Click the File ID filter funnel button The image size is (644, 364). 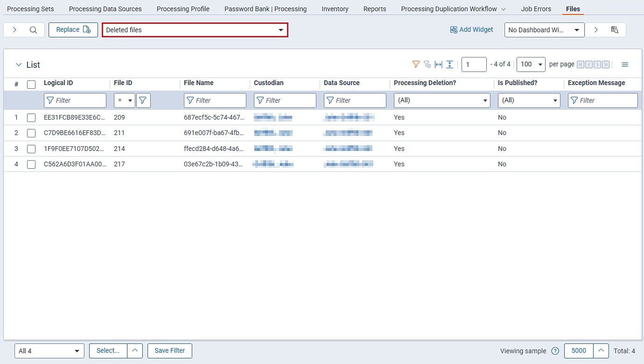pos(143,100)
